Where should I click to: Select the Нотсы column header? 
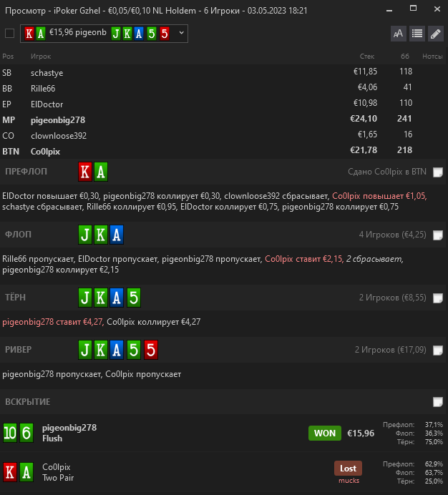[432, 57]
